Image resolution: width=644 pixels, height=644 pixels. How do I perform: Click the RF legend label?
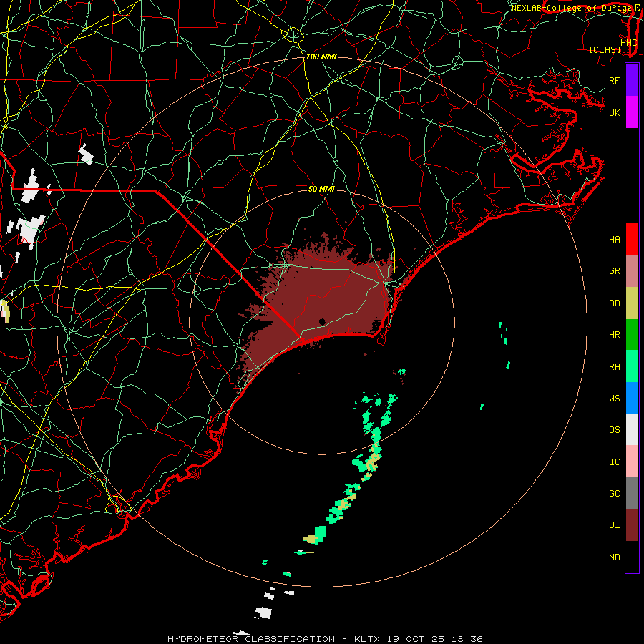coord(614,80)
